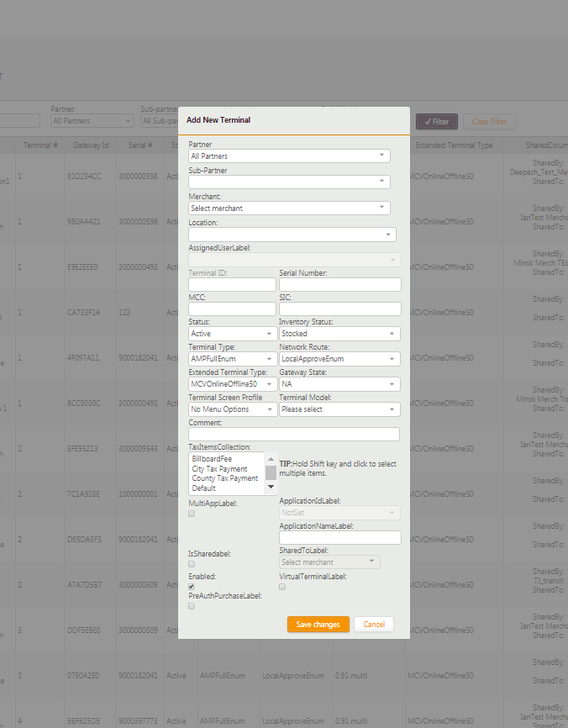Toggle the MultiAppLabel checkbox
The image size is (568, 728).
(192, 513)
